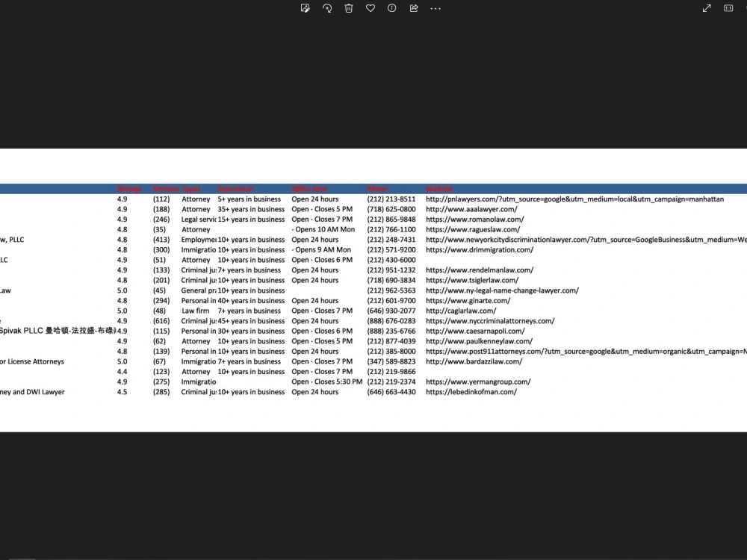This screenshot has height=560, width=747.
Task: Click the 45+ years in business cell
Action: click(x=251, y=321)
